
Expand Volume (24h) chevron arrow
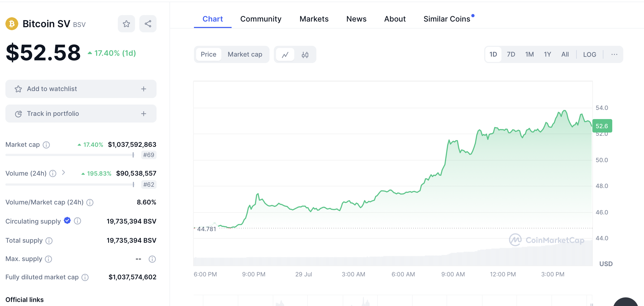point(63,173)
